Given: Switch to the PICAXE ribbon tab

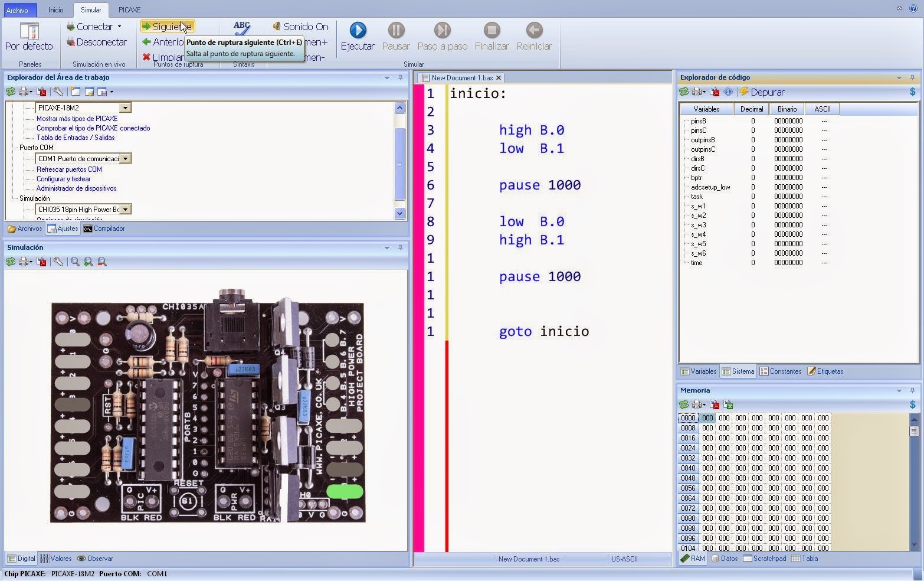Looking at the screenshot, I should pos(129,9).
